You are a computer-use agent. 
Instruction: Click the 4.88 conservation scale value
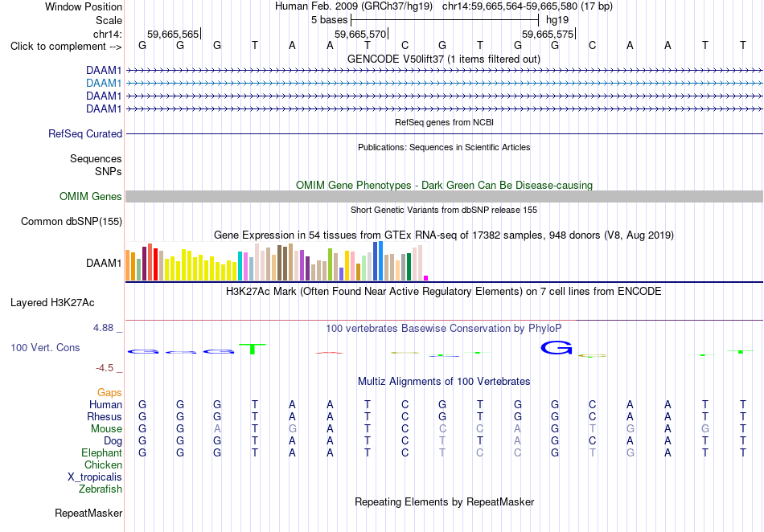pos(103,328)
